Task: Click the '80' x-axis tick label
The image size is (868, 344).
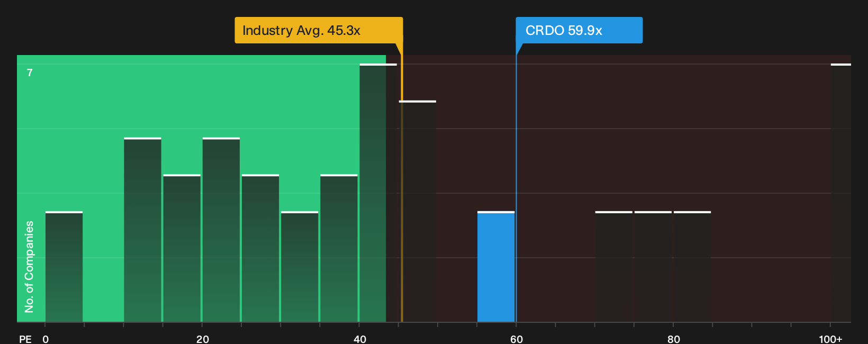Action: point(674,339)
